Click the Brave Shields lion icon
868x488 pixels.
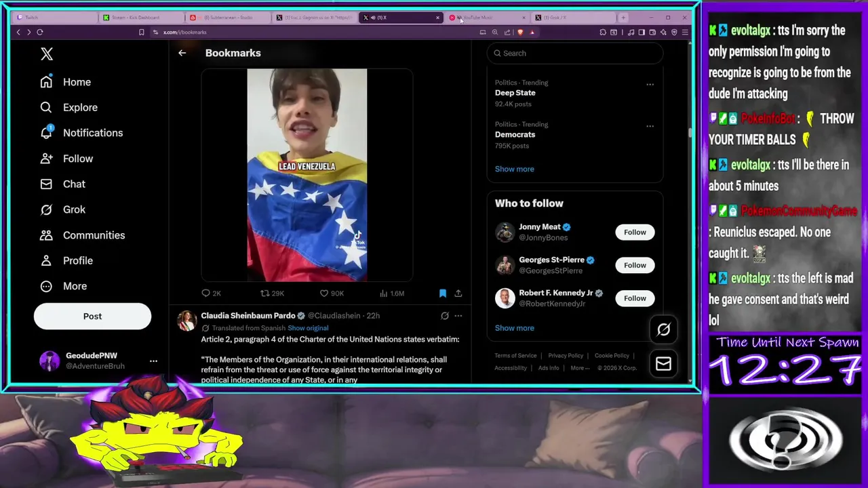coord(520,32)
